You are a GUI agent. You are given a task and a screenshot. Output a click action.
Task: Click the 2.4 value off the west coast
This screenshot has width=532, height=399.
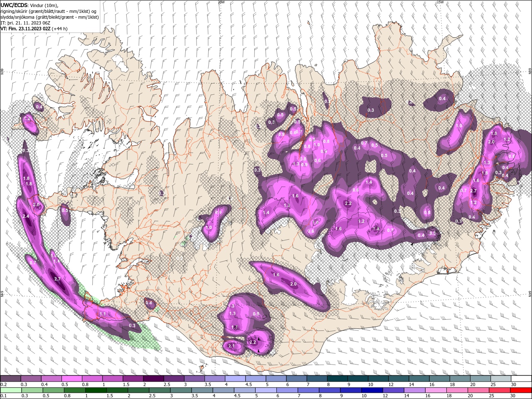coord(26,216)
